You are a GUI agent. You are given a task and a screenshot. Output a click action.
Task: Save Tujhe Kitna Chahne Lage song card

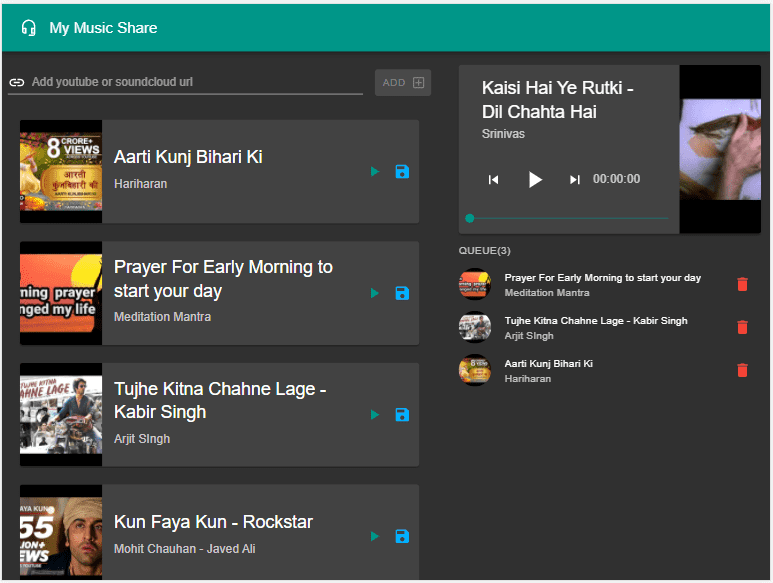point(402,414)
